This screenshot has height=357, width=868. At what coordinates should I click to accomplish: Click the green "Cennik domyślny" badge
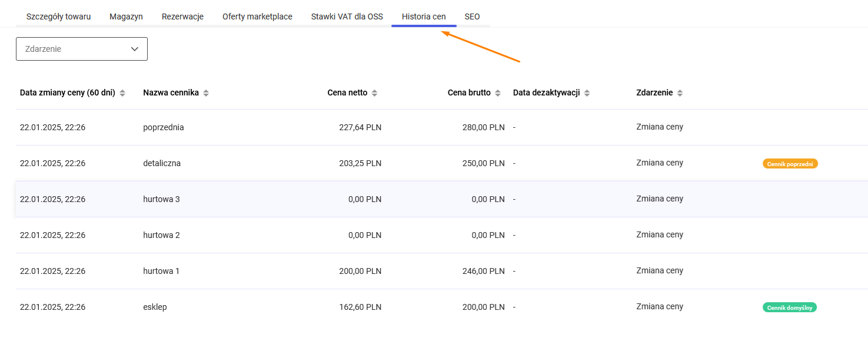pyautogui.click(x=790, y=307)
